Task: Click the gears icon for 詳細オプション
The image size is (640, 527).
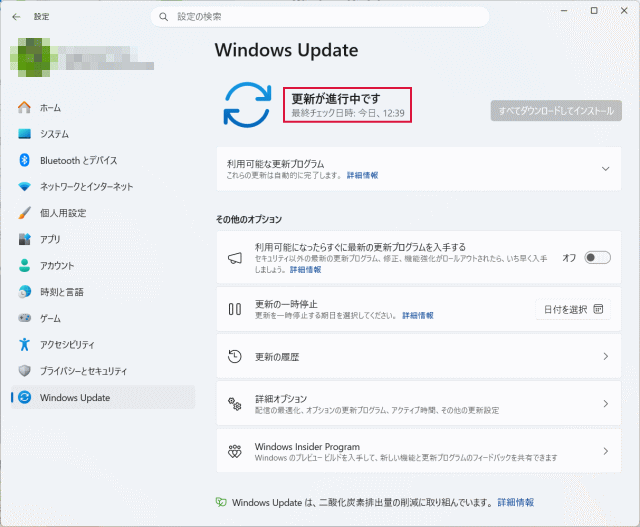Action: pos(235,404)
